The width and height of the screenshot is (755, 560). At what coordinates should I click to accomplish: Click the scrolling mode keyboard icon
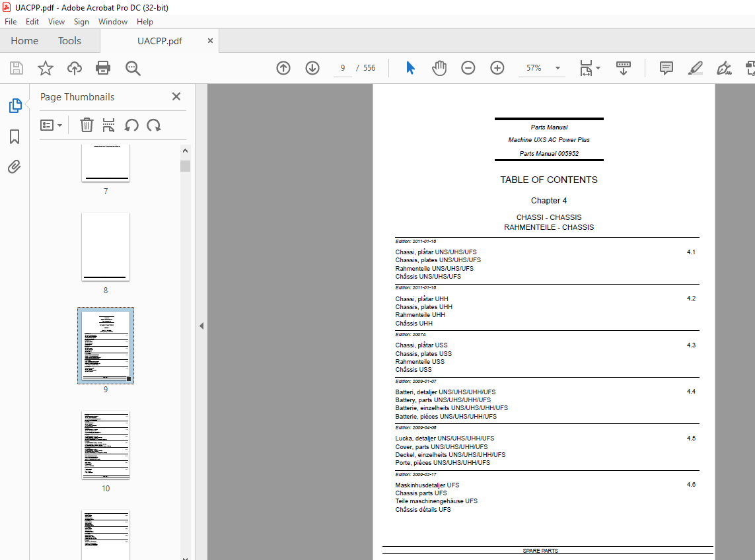tap(623, 68)
